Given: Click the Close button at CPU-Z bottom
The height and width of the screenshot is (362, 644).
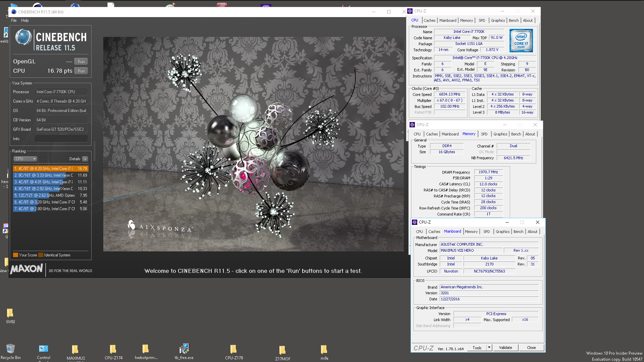Looking at the screenshot, I should [x=531, y=348].
